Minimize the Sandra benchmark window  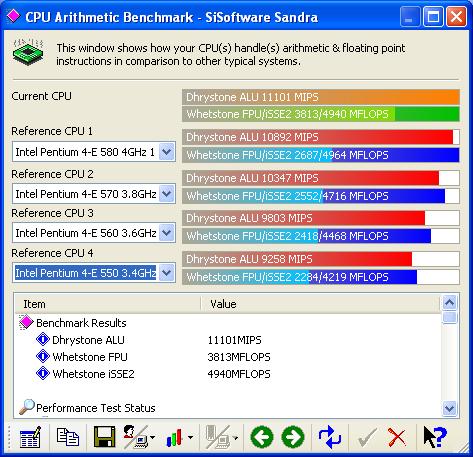pos(410,16)
